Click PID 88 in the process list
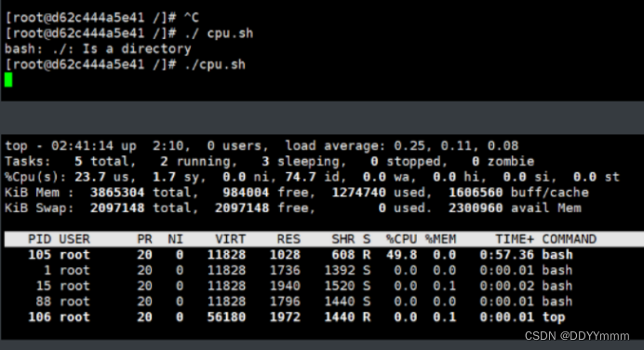This screenshot has width=644, height=350. pyautogui.click(x=44, y=302)
